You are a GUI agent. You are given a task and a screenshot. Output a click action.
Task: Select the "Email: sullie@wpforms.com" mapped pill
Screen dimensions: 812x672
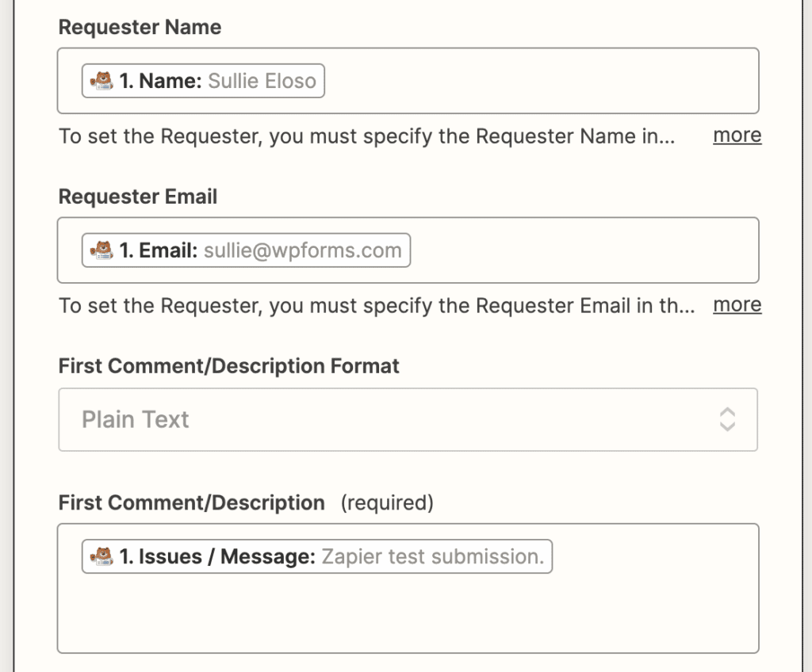pos(247,251)
